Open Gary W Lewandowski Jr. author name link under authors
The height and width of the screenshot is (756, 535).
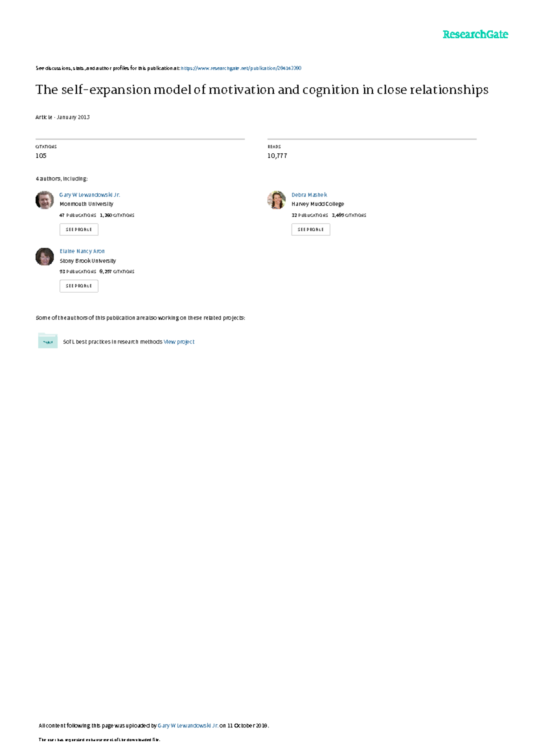(90, 195)
